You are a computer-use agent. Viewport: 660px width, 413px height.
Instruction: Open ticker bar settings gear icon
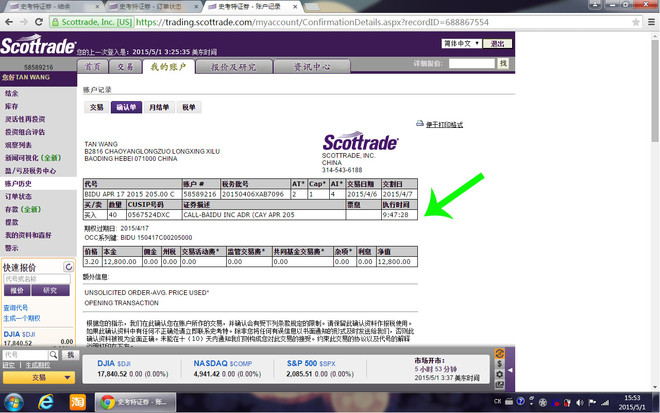click(499, 374)
